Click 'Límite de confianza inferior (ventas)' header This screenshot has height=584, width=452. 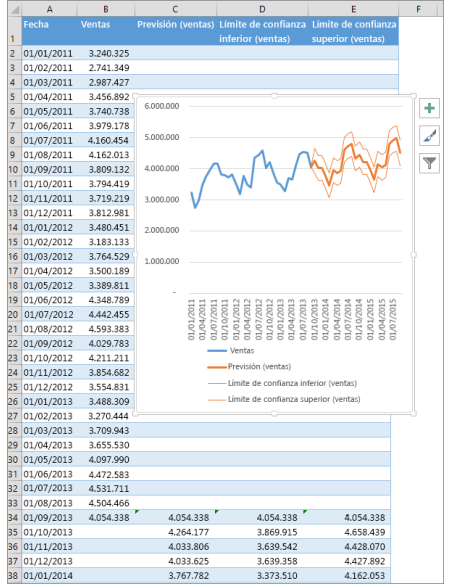click(262, 31)
